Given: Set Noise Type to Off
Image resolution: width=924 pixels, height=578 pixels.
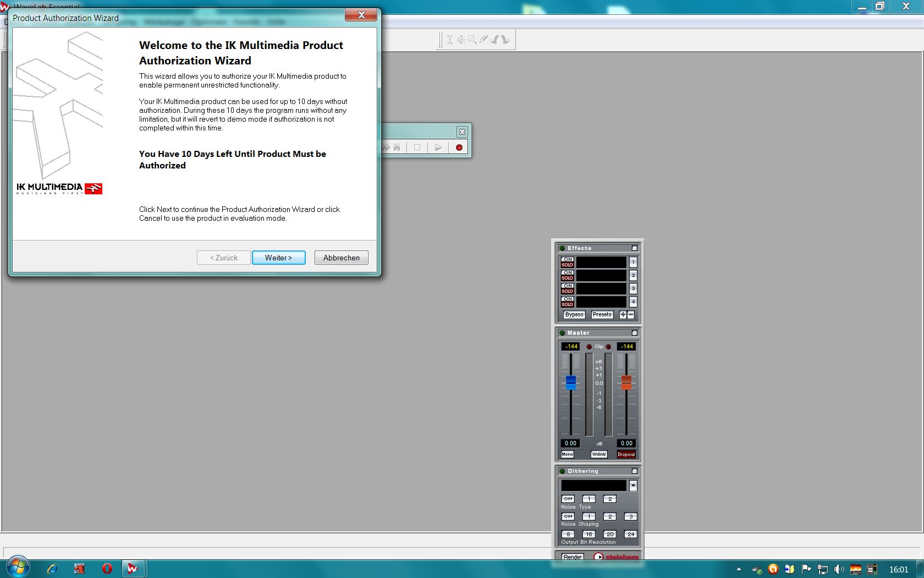Looking at the screenshot, I should point(568,499).
